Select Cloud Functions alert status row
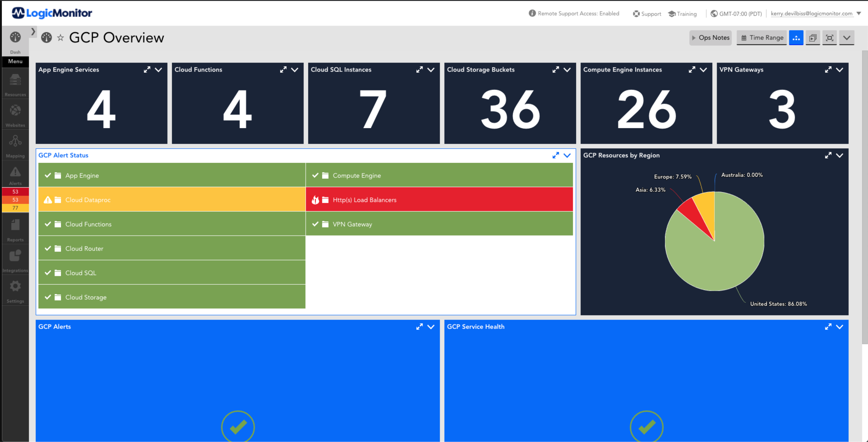The width and height of the screenshot is (868, 442). (x=172, y=224)
